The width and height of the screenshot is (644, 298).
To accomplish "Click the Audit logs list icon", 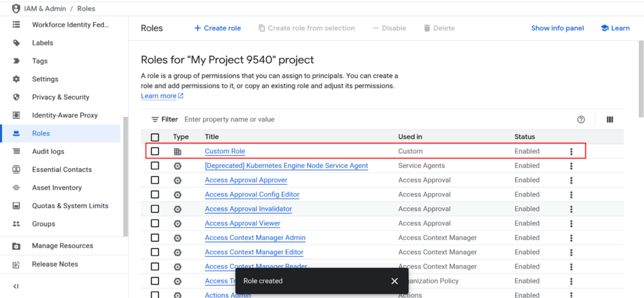I will tap(16, 152).
